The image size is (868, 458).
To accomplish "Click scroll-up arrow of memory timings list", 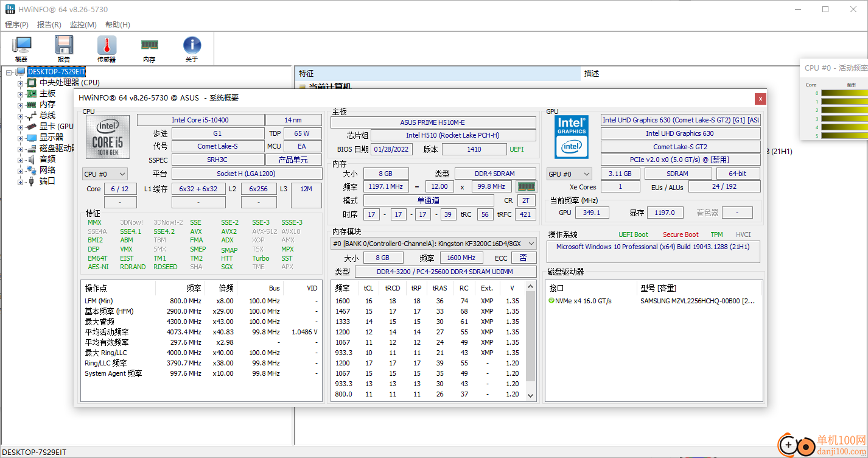I will coord(530,287).
